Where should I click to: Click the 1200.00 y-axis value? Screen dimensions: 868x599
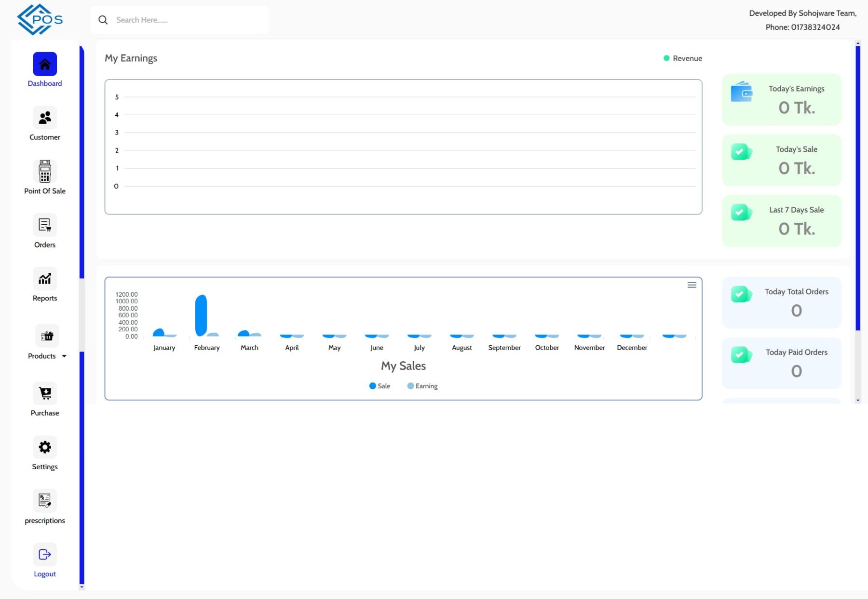126,294
